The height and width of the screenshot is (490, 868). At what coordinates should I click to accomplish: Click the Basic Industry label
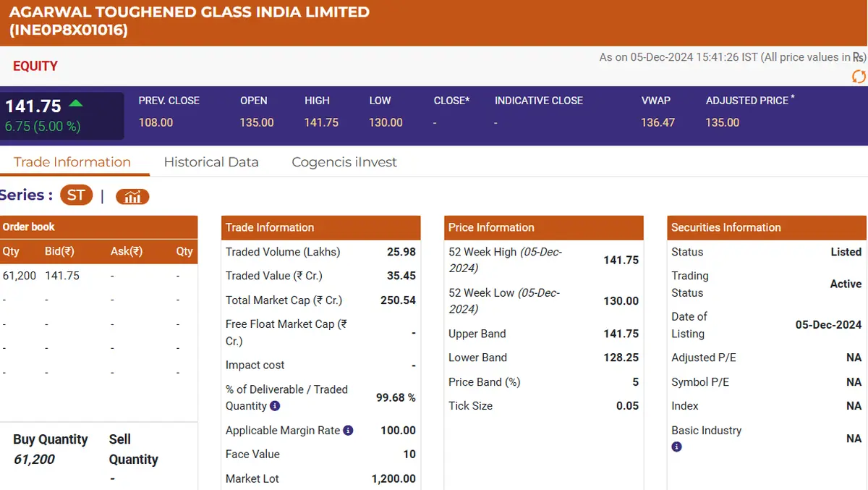(707, 430)
